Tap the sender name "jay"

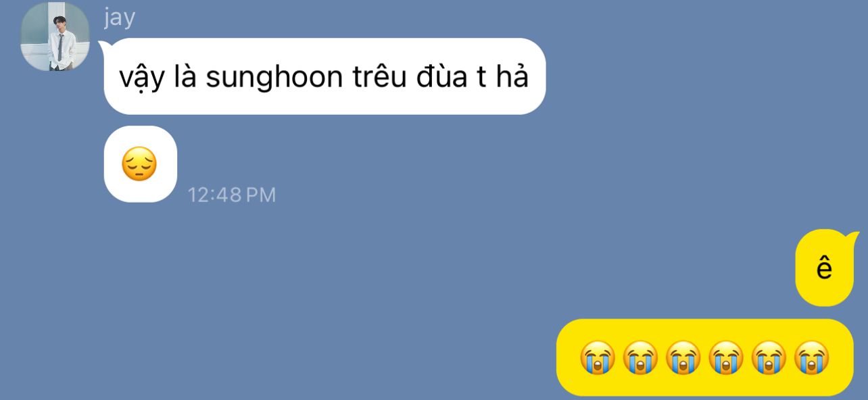point(120,18)
